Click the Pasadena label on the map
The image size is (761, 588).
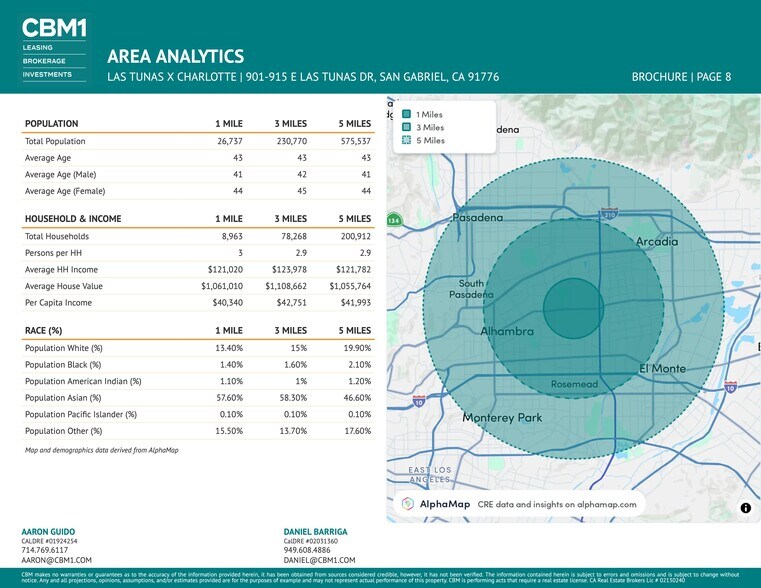point(477,218)
